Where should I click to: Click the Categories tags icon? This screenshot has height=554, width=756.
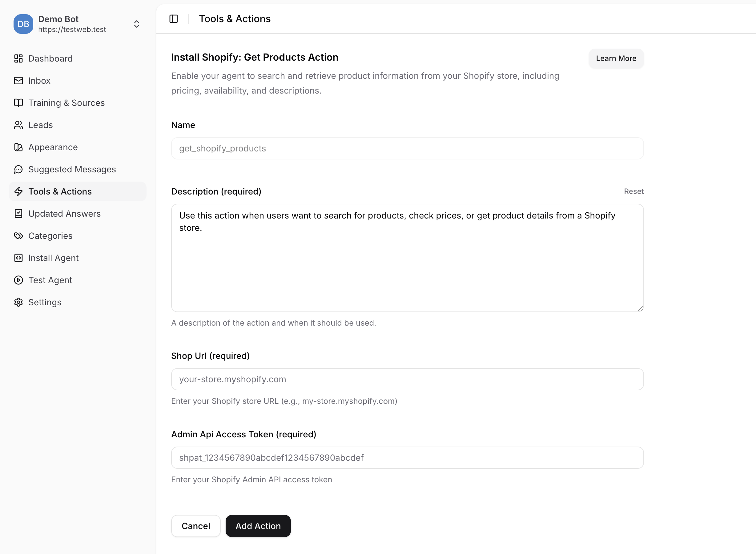coord(18,236)
